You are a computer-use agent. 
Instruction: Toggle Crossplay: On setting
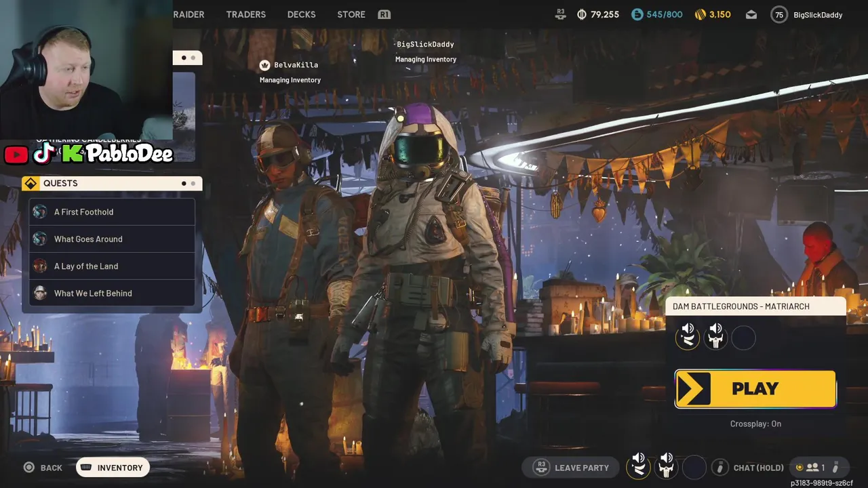[x=755, y=424]
